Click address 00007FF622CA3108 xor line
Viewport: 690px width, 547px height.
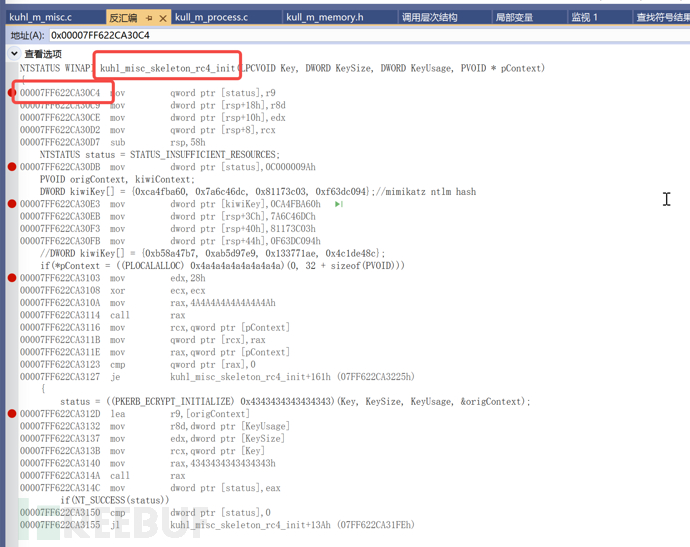coord(60,290)
